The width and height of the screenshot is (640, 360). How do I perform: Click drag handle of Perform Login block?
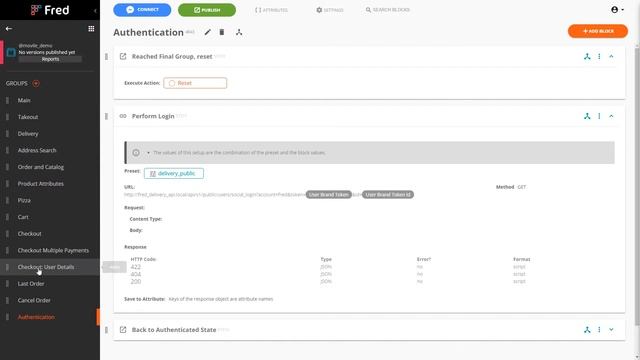point(107,116)
